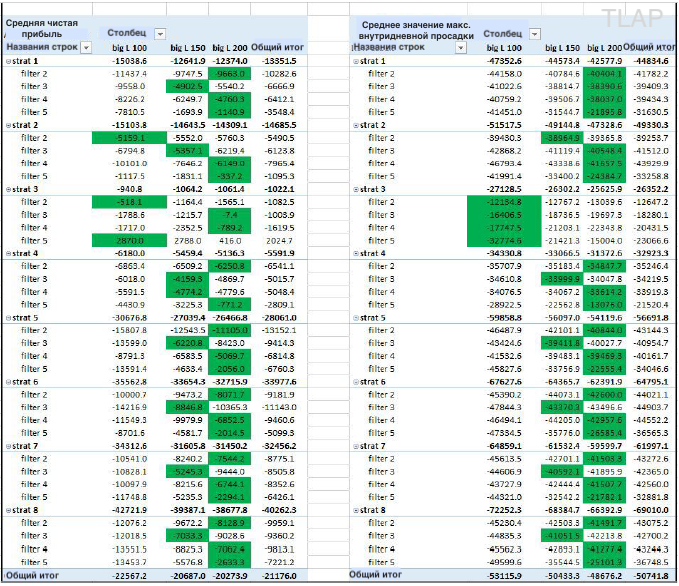Screen dimensions: 679x586
Task: Collapse strat 8 group in drawdown table
Action: [356, 511]
